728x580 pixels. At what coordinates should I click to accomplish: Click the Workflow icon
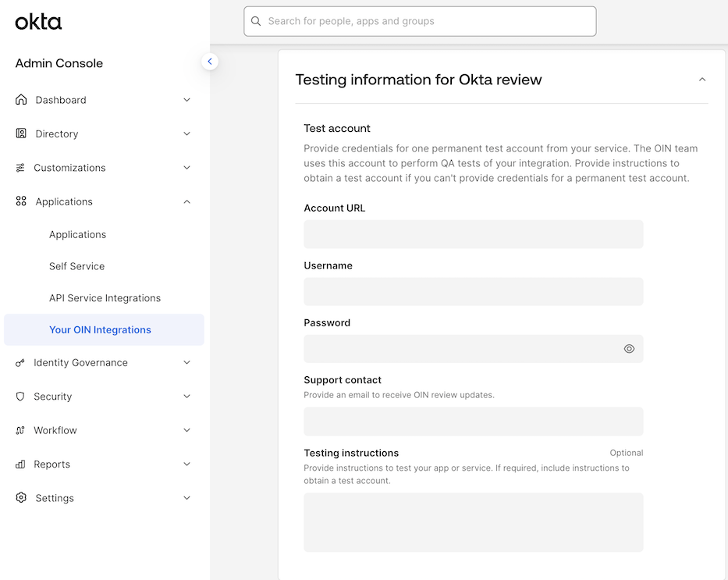[x=20, y=430]
